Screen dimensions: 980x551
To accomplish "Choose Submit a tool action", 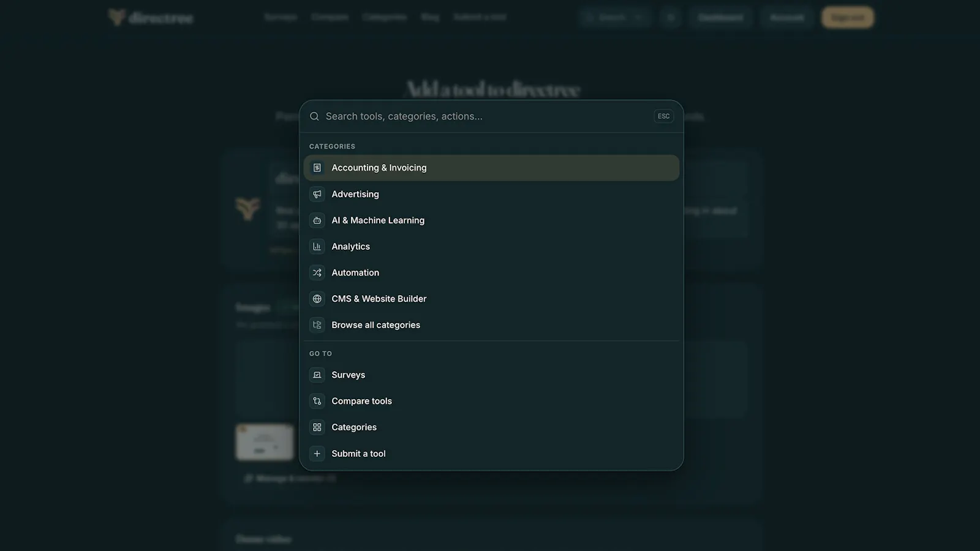I will 491,454.
